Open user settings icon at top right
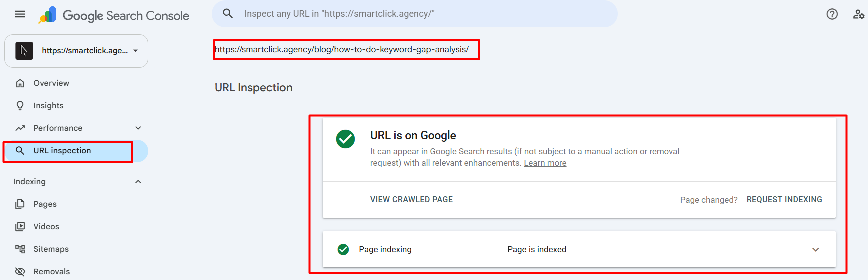This screenshot has width=868, height=280. (x=858, y=14)
